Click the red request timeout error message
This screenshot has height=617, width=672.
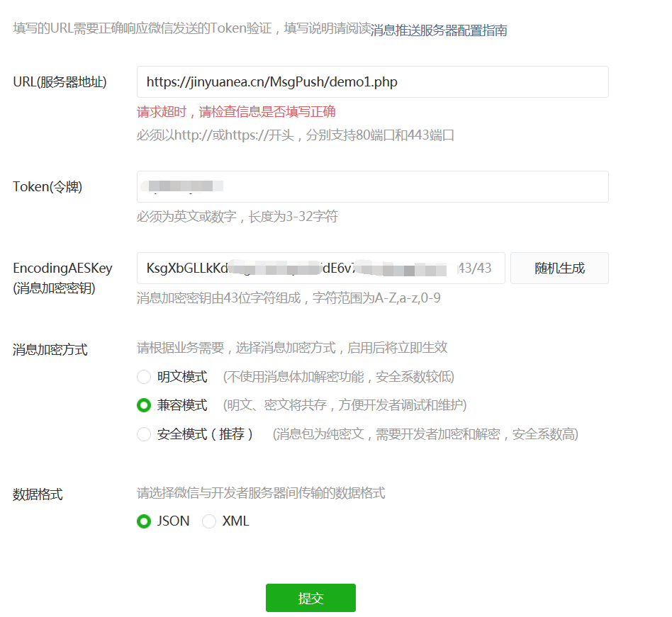point(238,111)
